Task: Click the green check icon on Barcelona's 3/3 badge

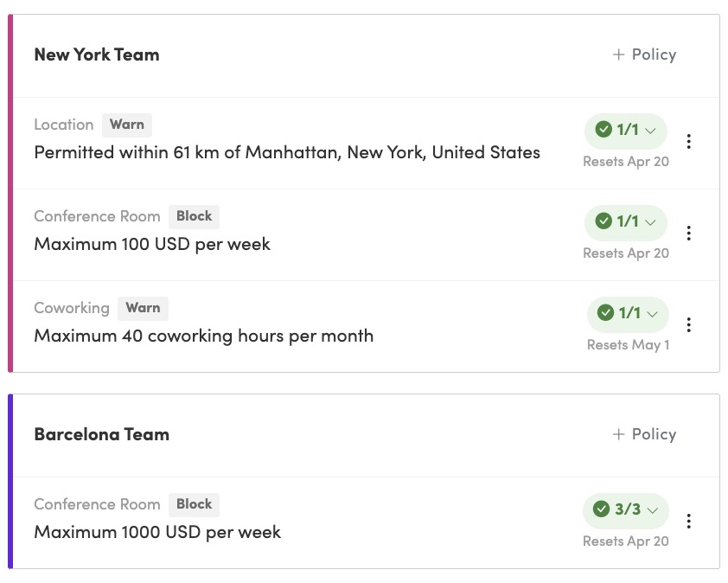Action: (x=603, y=510)
